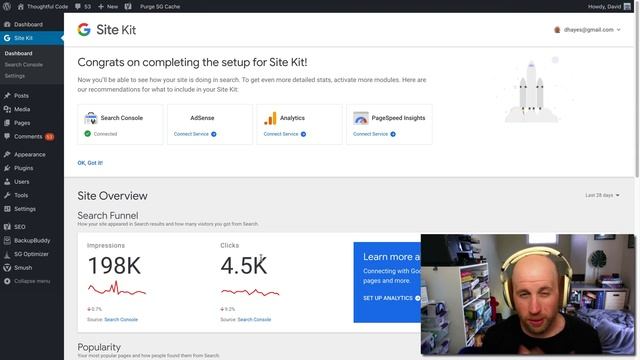Click the 198K Impressions value
This screenshot has height=360, width=640.
(x=115, y=266)
